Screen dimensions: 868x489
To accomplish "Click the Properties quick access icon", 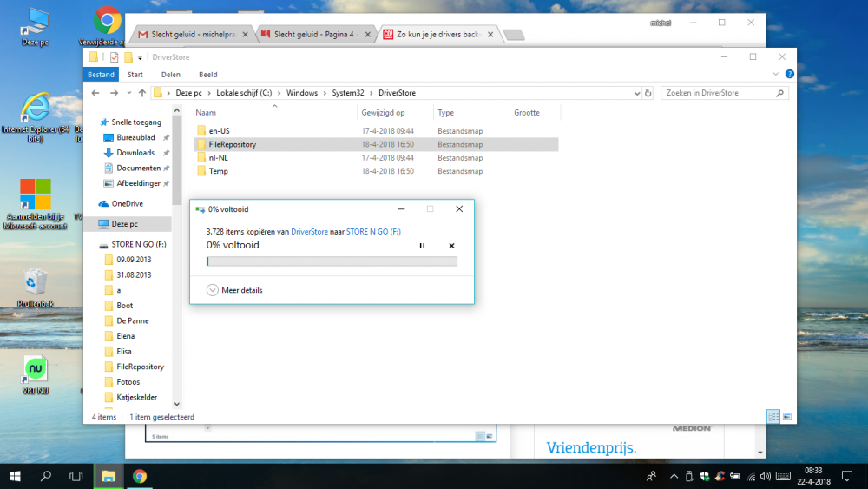I will tap(114, 57).
